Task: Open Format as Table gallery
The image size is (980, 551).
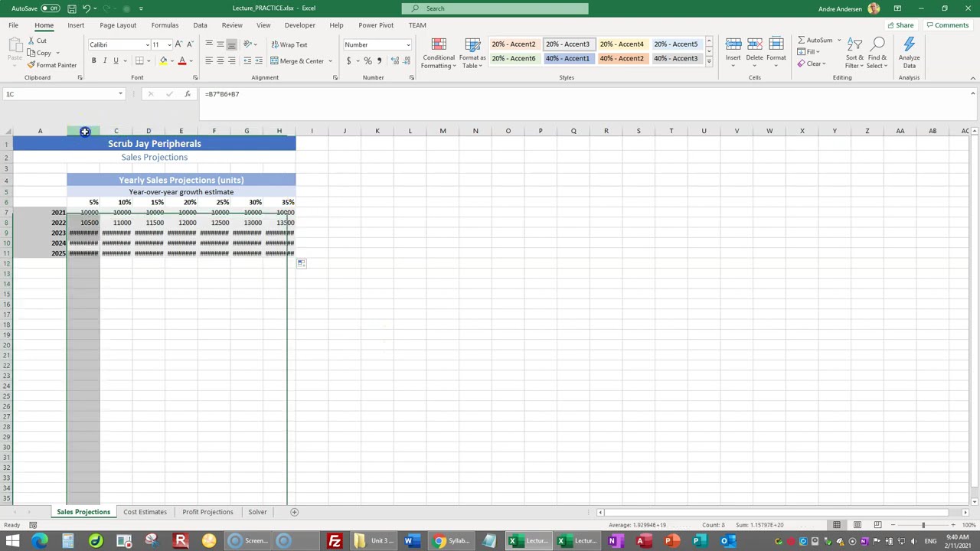Action: (472, 52)
